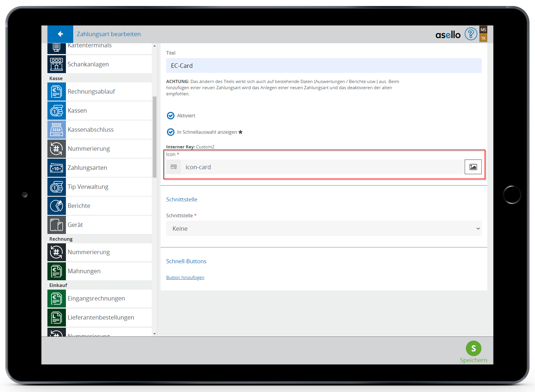Click the Kassenabschluss register icon
This screenshot has width=535, height=392.
(x=56, y=130)
